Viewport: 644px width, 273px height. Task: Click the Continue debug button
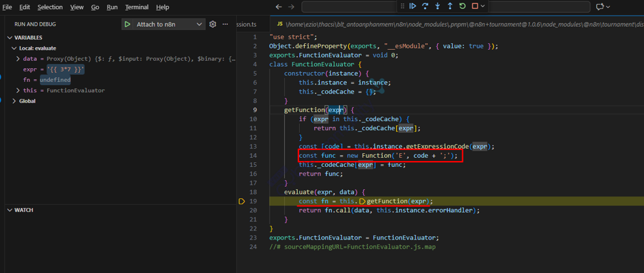413,6
